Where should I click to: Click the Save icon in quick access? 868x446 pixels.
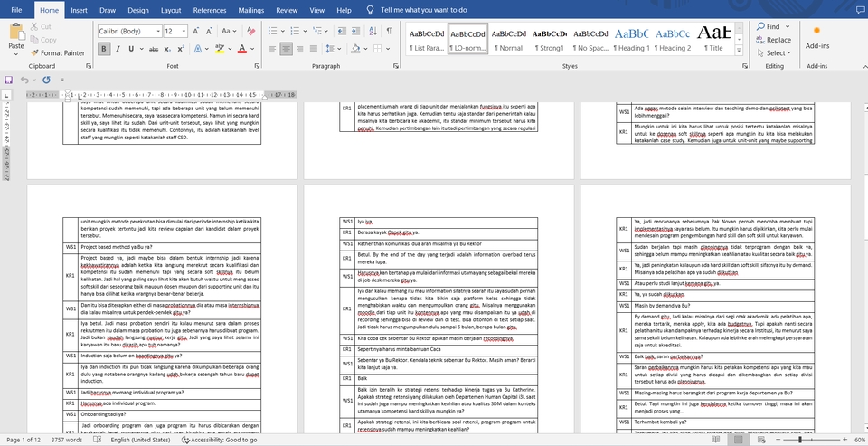click(8, 80)
